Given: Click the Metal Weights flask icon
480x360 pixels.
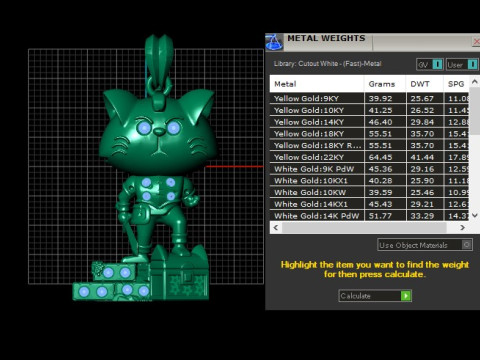Looking at the screenshot, I should tap(274, 42).
